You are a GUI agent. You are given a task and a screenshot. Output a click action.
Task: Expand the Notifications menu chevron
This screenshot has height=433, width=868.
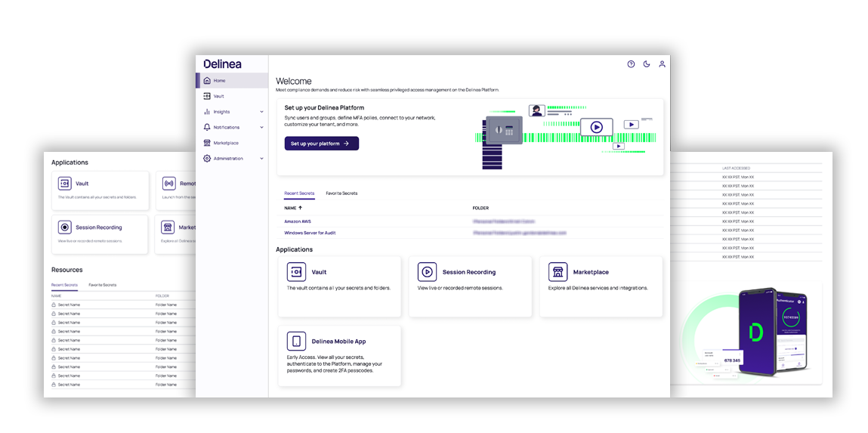[x=261, y=127]
